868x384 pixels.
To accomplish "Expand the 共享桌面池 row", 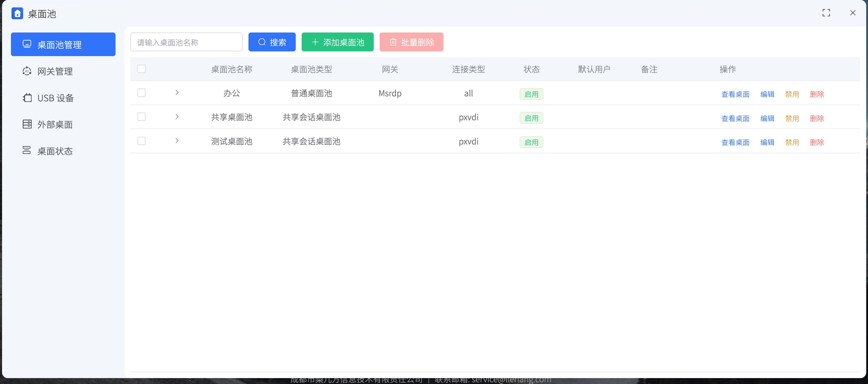I will pyautogui.click(x=177, y=117).
